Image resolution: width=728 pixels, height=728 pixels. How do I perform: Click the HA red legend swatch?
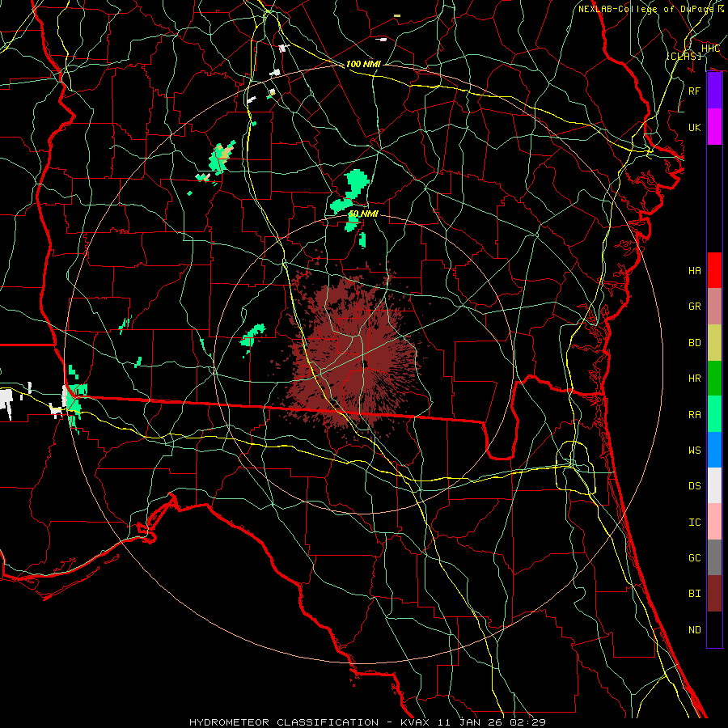pos(714,270)
